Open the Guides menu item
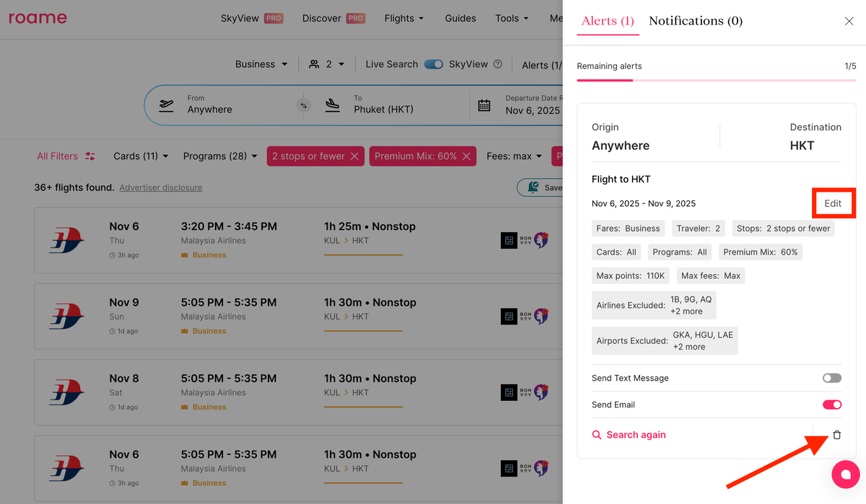The width and height of the screenshot is (866, 504). click(460, 18)
